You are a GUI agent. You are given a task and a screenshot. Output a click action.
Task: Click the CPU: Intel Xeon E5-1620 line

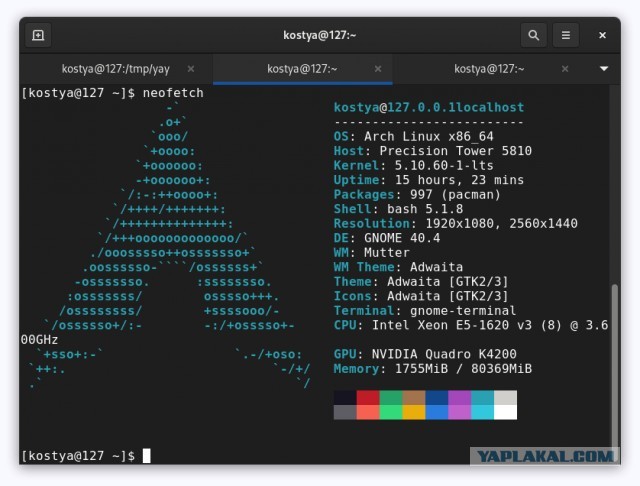tap(471, 325)
